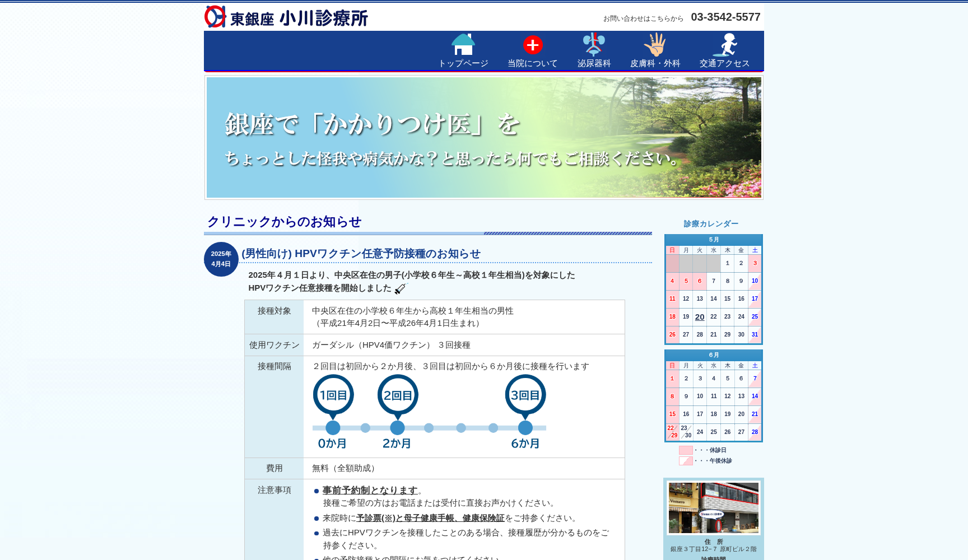Click the urinary system icon for 泌尿器科
968x560 pixels.
593,44
